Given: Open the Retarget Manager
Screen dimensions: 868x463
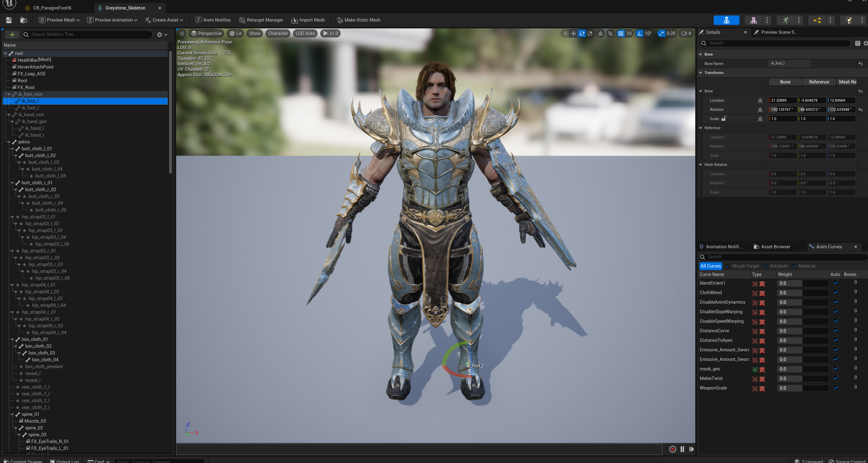Looking at the screenshot, I should click(261, 20).
